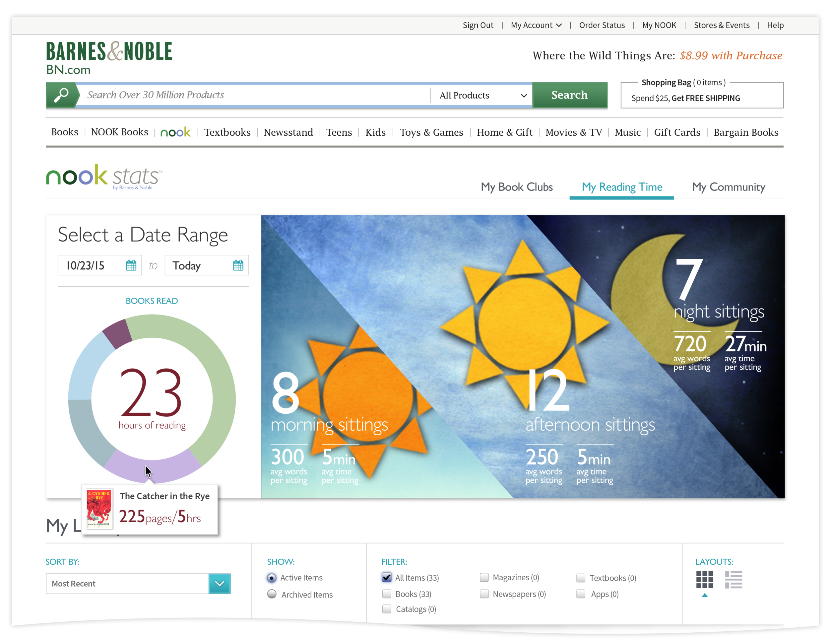Click the Catcher in the Rye cover thumbnail
Image resolution: width=829 pixels, height=644 pixels.
[x=99, y=509]
